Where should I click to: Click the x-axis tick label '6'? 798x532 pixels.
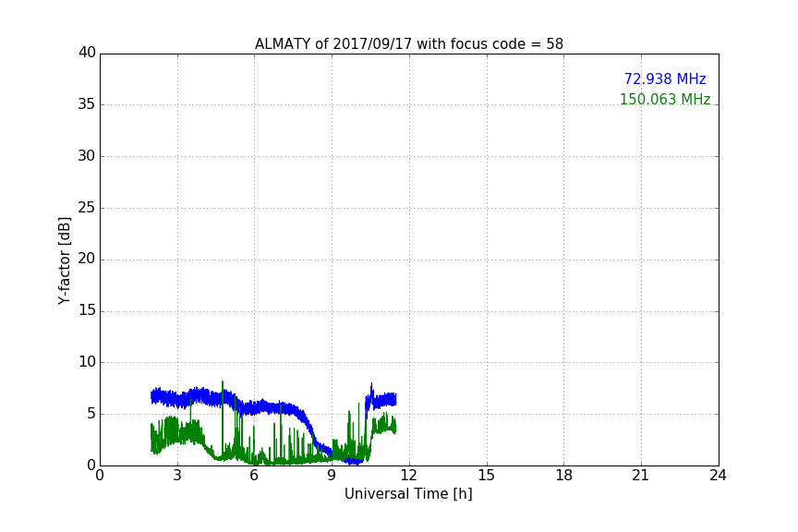[x=254, y=476]
